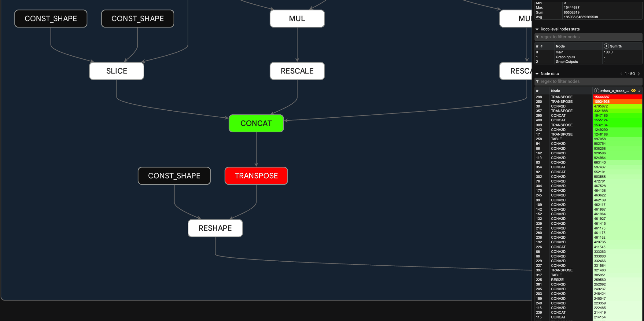Click row 30 CONV2D in node table
644x321 pixels.
[x=588, y=106]
